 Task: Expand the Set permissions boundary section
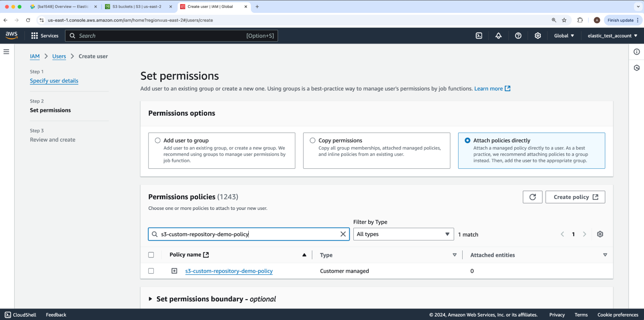click(x=150, y=299)
